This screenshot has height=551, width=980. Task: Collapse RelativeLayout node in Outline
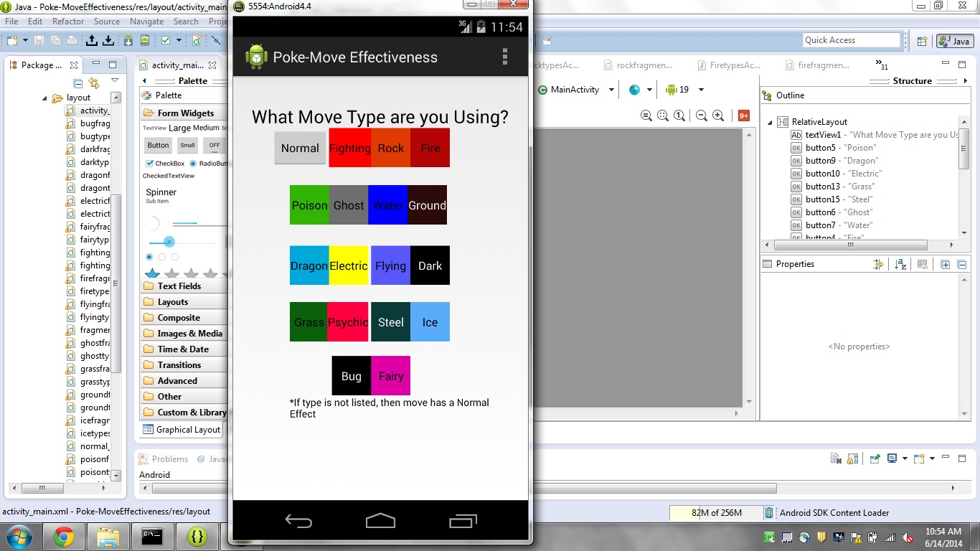(x=770, y=123)
